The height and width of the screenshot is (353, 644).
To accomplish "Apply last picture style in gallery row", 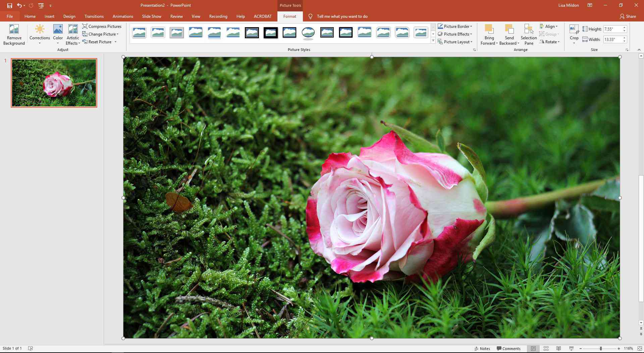I will coord(421,33).
